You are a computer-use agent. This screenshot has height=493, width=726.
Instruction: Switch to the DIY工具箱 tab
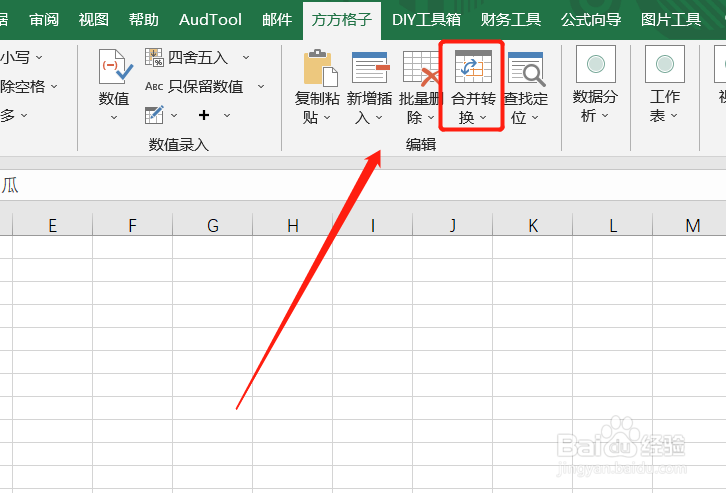coord(426,19)
